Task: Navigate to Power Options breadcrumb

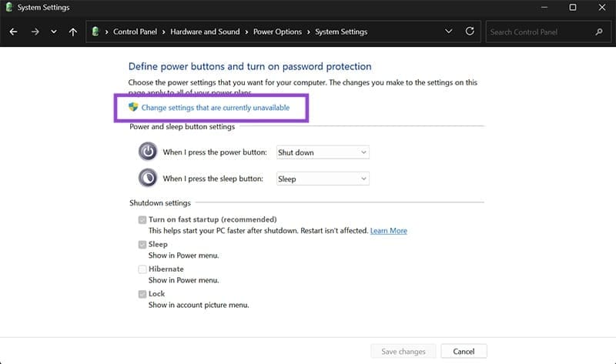Action: click(x=277, y=32)
